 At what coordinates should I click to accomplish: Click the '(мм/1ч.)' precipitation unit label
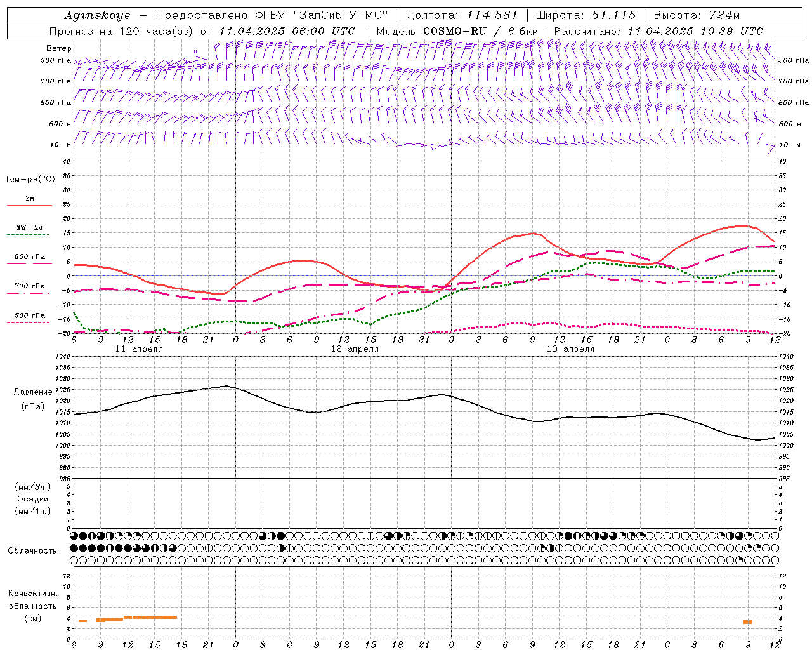coord(33,511)
